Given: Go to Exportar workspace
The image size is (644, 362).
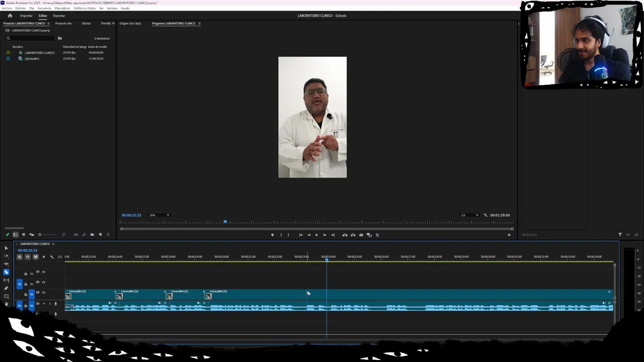Looking at the screenshot, I should (59, 16).
